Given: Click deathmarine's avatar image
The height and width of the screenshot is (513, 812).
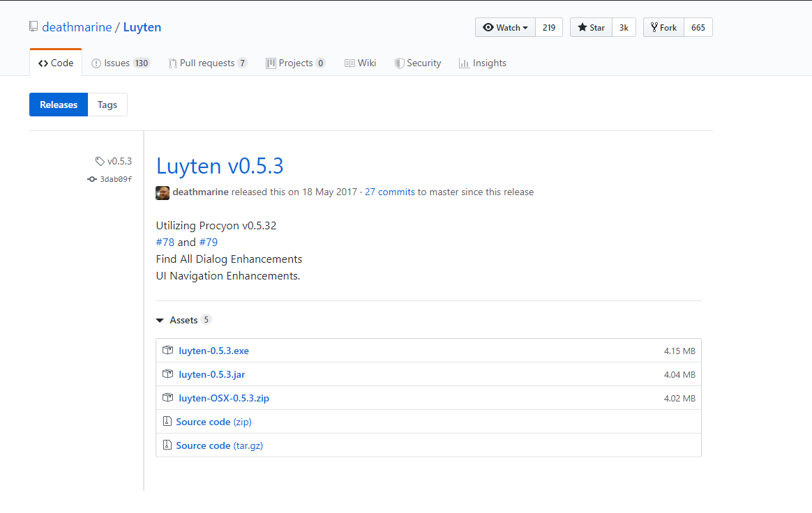Looking at the screenshot, I should point(163,192).
